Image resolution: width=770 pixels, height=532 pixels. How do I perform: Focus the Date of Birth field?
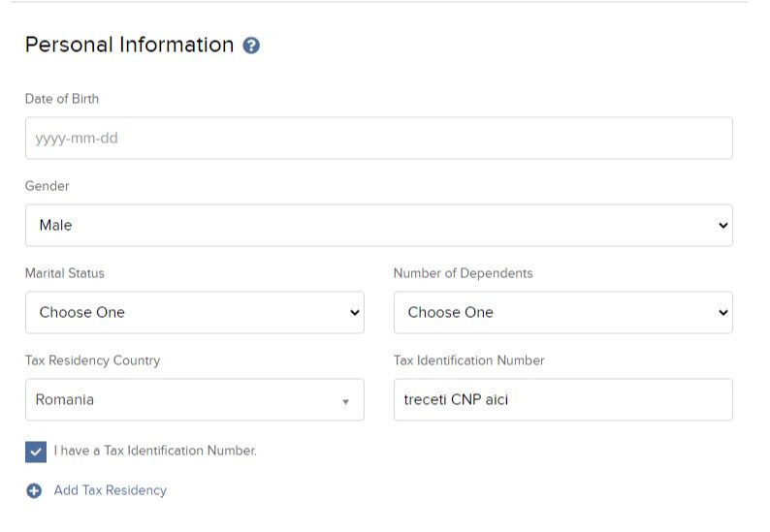tap(379, 138)
